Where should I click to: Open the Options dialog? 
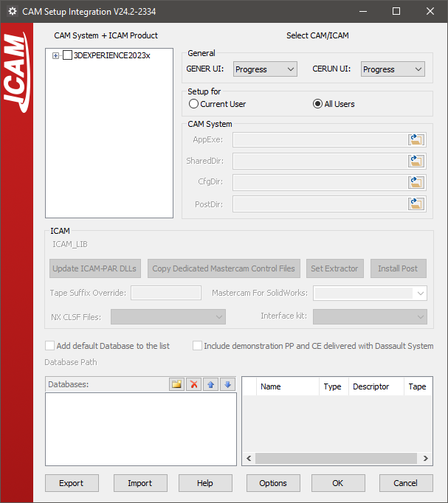point(273,483)
